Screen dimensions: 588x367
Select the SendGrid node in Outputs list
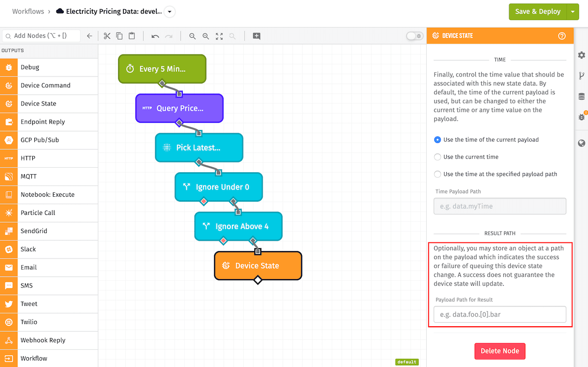click(34, 231)
